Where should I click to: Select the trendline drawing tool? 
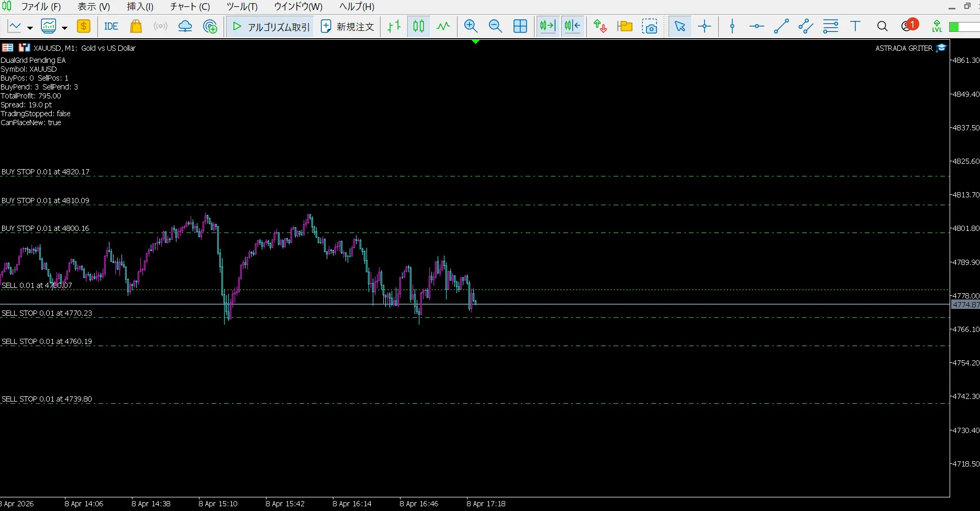781,26
